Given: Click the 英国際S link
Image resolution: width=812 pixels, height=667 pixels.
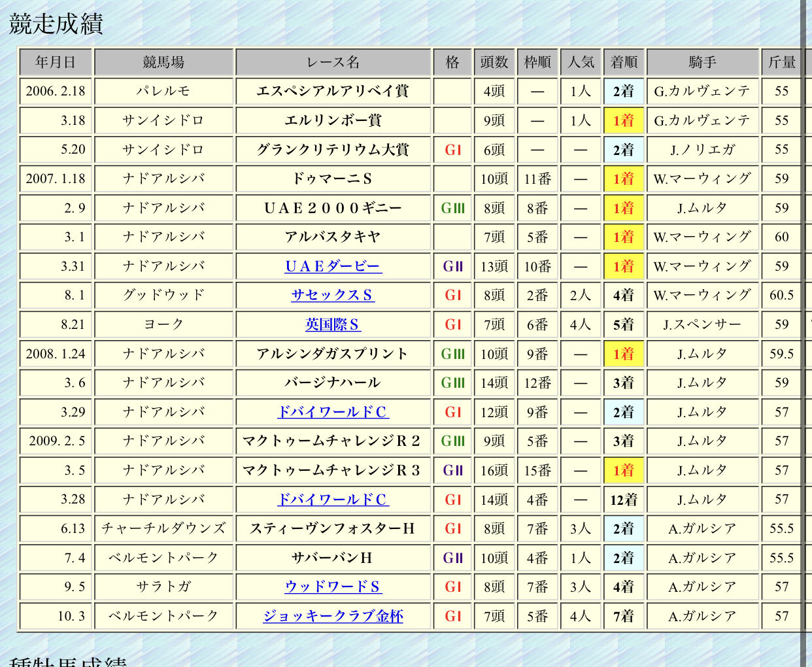Looking at the screenshot, I should click(333, 324).
